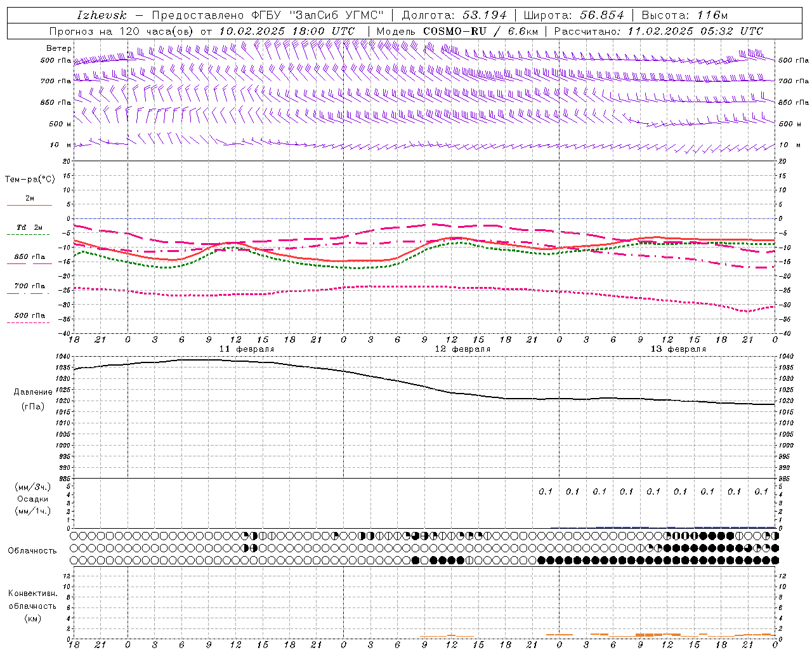Click the Td 2м legend entry
This screenshot has width=812, height=650.
click(x=29, y=227)
